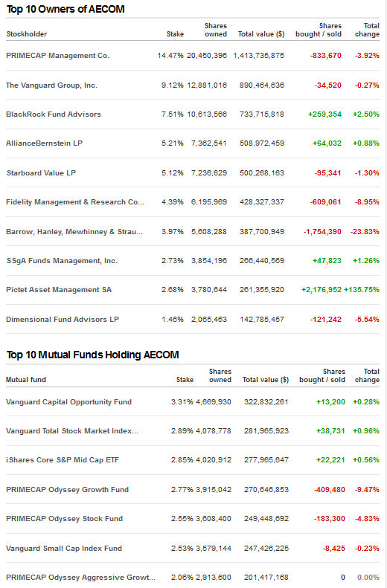387x588 pixels.
Task: Click Dimensional Fund total change -5.54%
Action: click(x=367, y=320)
